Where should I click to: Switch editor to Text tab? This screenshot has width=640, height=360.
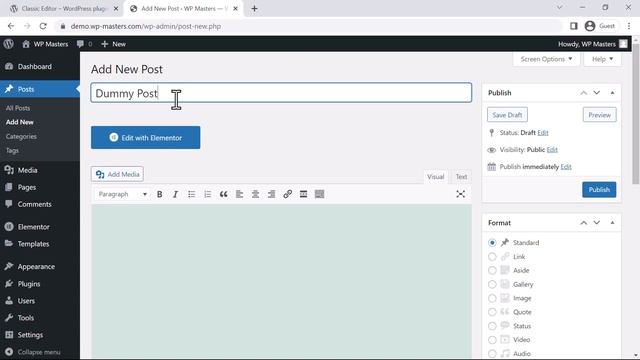click(x=461, y=177)
